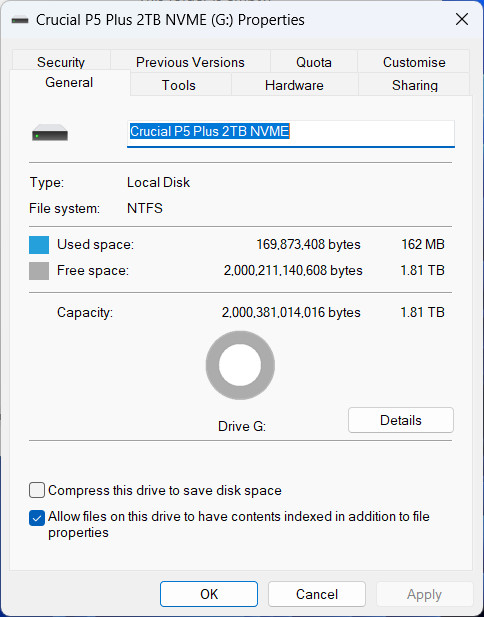Click the gray Free space color square
Viewport: 484px width, 617px height.
click(39, 271)
